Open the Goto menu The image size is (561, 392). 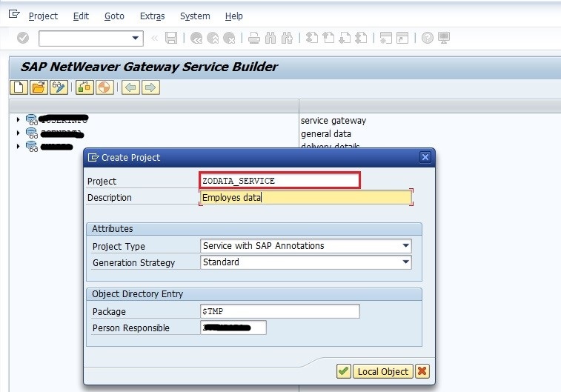[x=114, y=16]
